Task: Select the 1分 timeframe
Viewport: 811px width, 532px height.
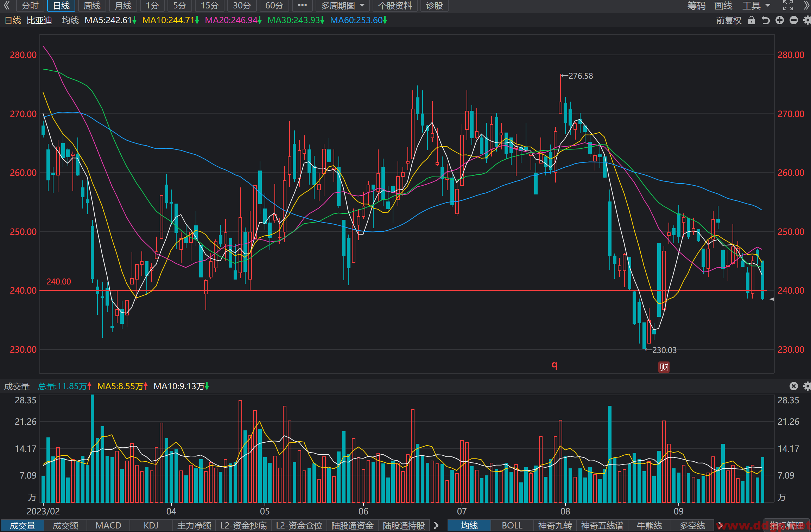Action: tap(152, 6)
